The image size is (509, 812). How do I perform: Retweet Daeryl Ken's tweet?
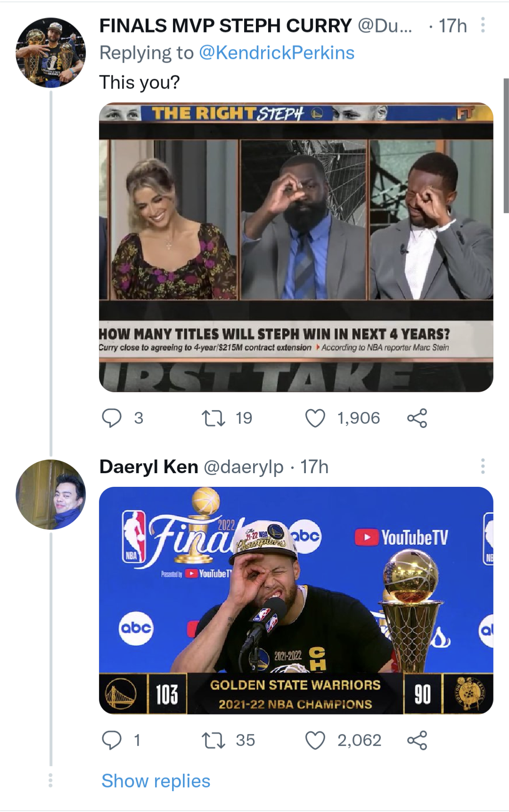point(213,740)
